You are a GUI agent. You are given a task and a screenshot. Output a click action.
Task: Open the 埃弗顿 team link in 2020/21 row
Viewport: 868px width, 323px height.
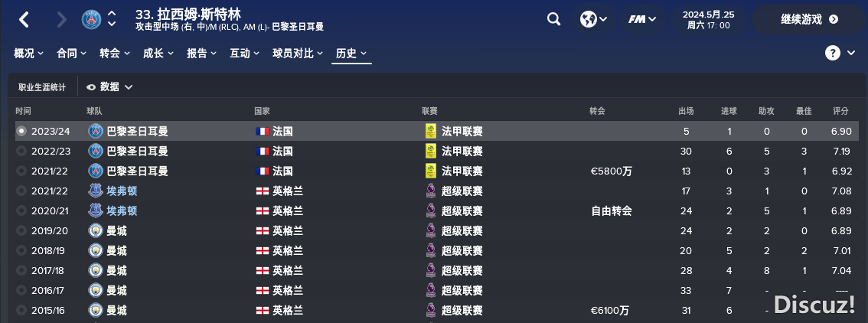pyautogui.click(x=122, y=210)
